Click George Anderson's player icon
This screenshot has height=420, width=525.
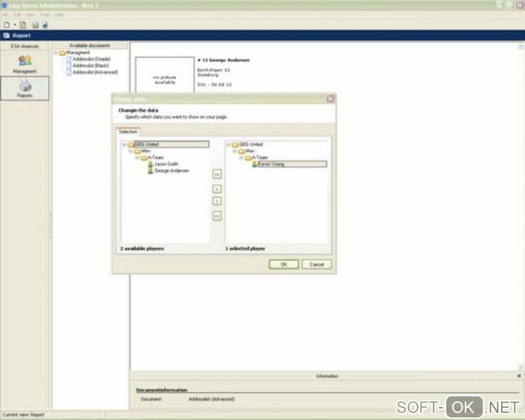click(150, 171)
